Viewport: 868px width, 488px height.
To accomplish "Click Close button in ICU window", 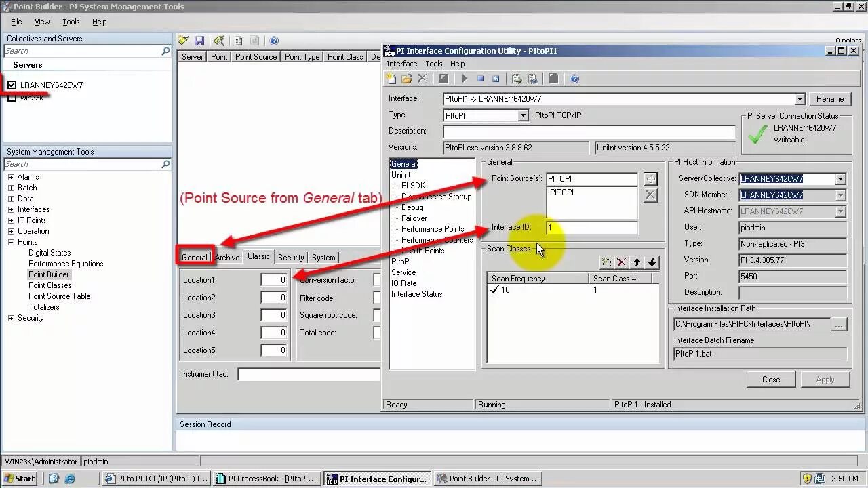I will [771, 380].
